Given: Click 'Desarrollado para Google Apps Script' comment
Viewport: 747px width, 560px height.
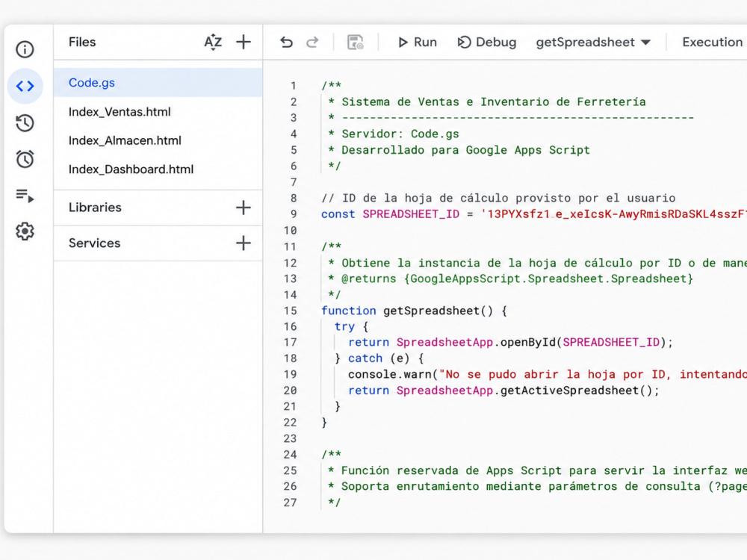Looking at the screenshot, I should coord(465,150).
